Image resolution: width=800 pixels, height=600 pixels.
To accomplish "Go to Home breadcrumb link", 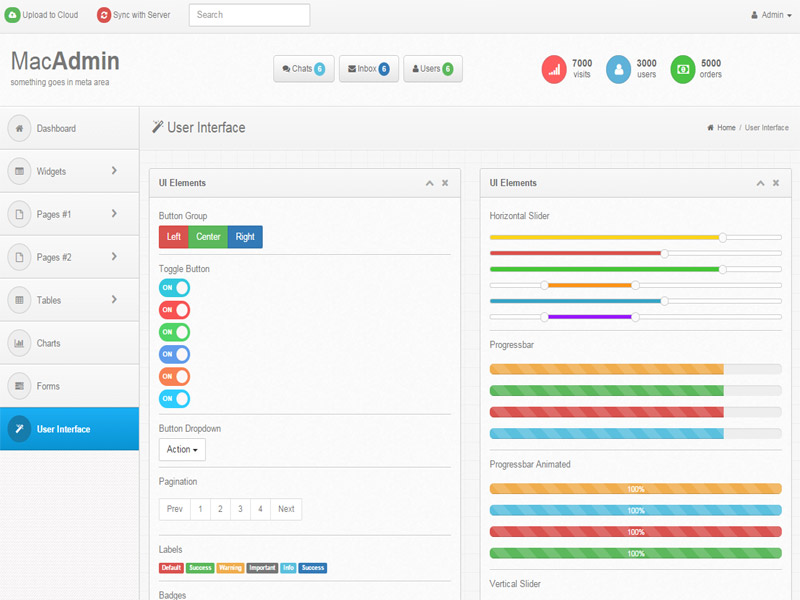I will (x=725, y=128).
